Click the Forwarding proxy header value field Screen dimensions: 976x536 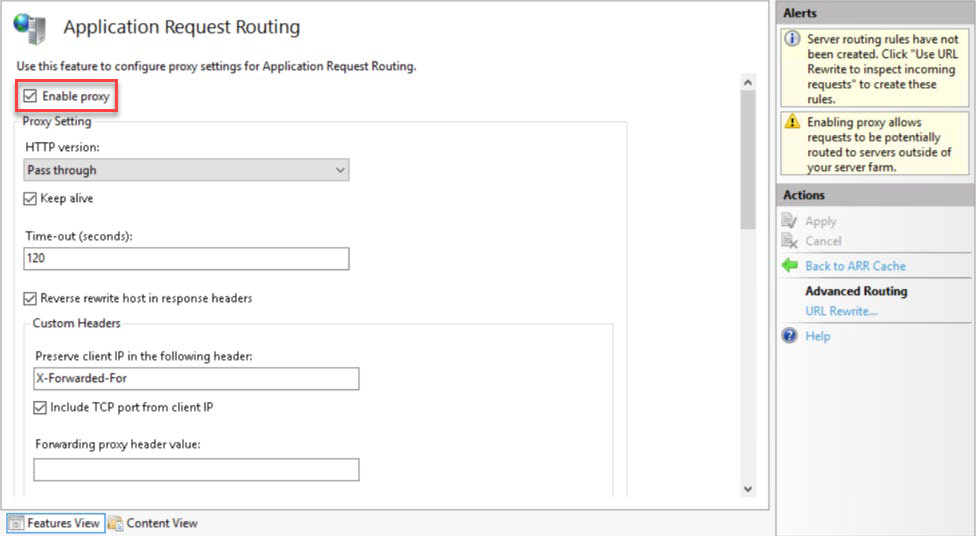196,470
